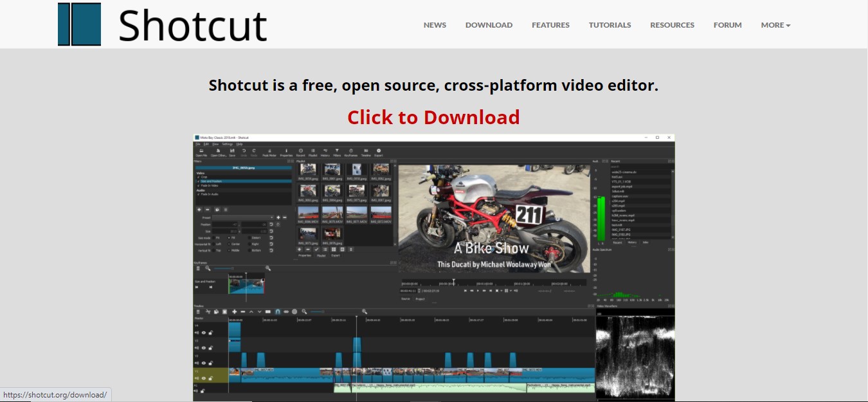Click the Playlist icon in the top Shotcut toolbar
Screen dimensions: 868x402
[x=313, y=152]
